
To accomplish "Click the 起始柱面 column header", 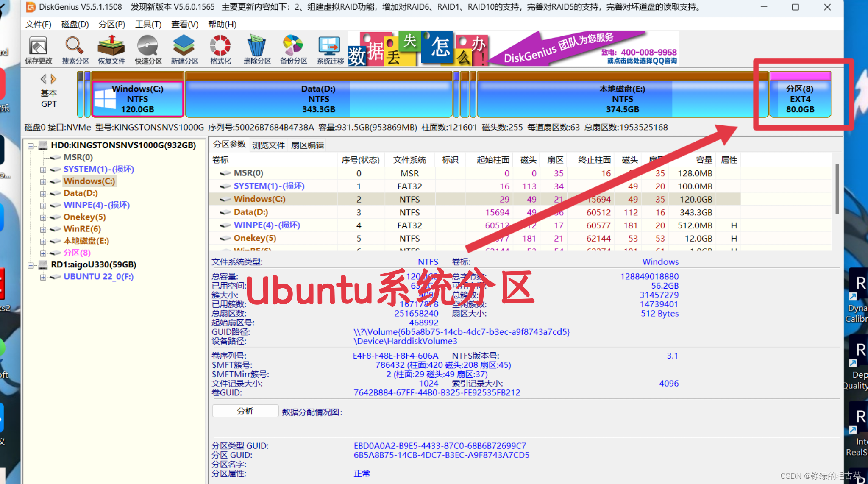I will pos(489,160).
